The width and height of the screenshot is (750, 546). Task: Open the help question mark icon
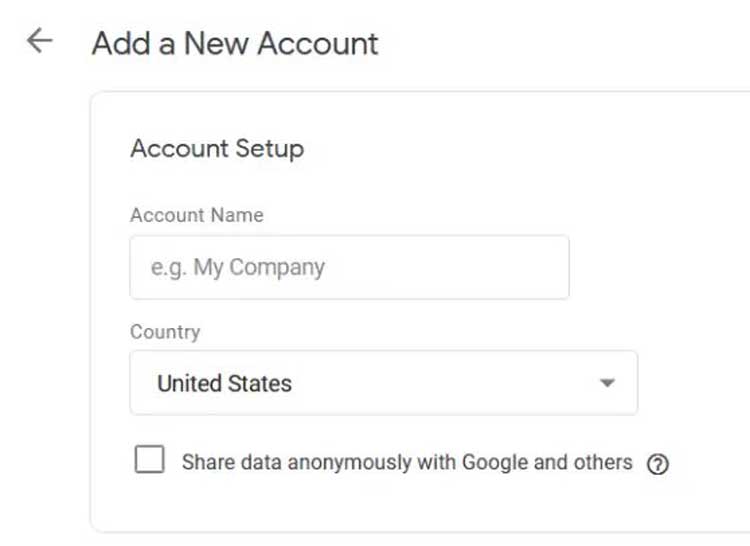click(x=658, y=464)
